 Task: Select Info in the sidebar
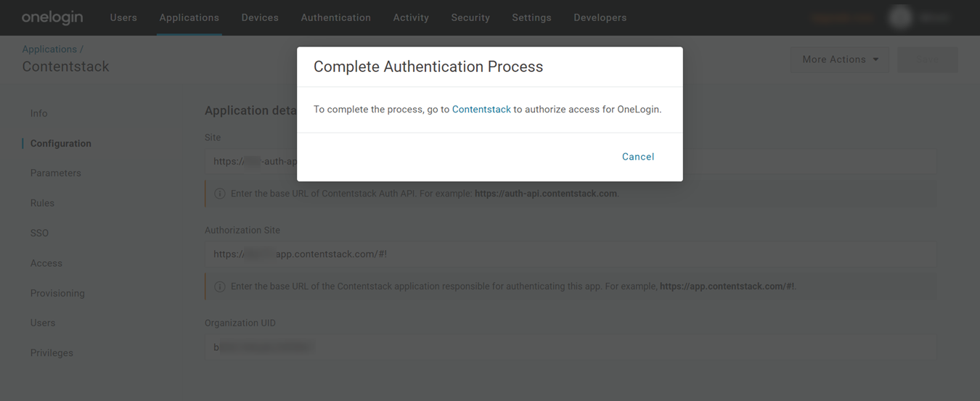(39, 114)
